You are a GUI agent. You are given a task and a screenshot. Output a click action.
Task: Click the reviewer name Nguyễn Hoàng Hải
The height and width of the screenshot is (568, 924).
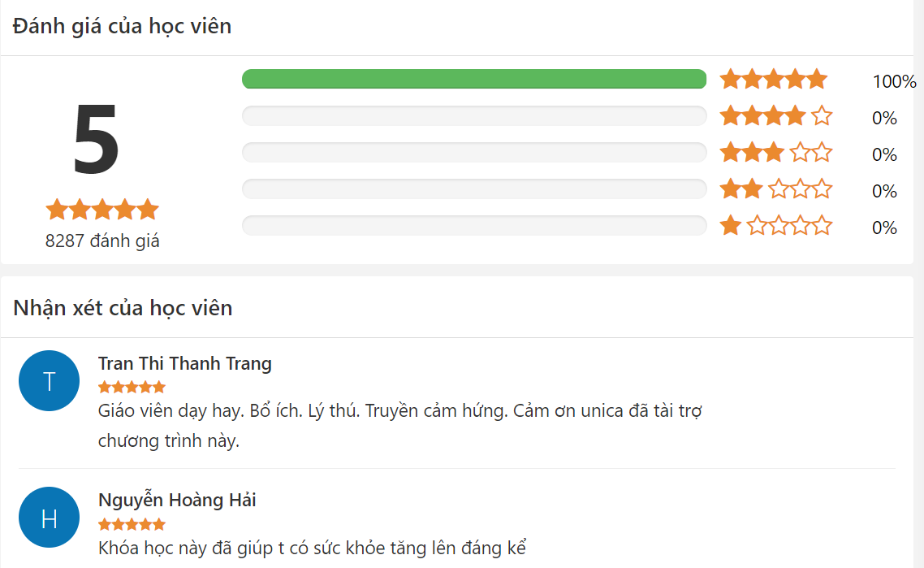(x=175, y=500)
